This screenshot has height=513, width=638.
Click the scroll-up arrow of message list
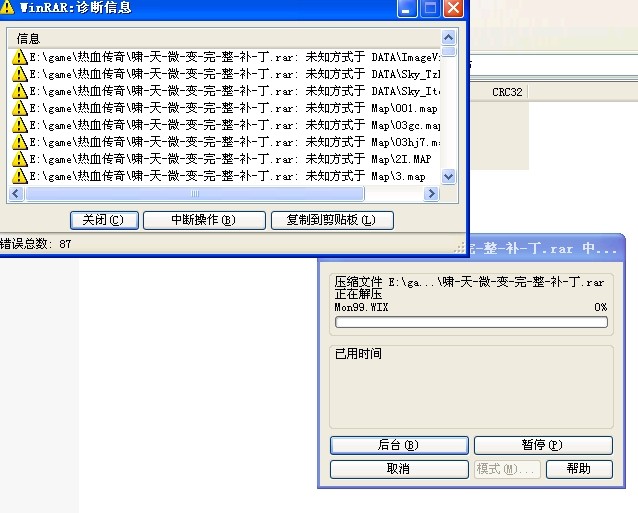(x=448, y=38)
